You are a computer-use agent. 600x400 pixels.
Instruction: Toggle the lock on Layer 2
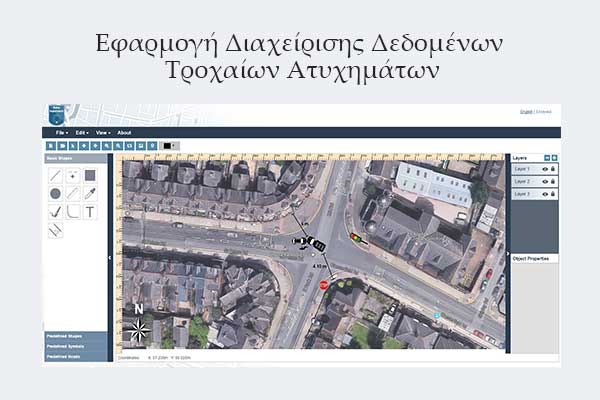pyautogui.click(x=553, y=181)
